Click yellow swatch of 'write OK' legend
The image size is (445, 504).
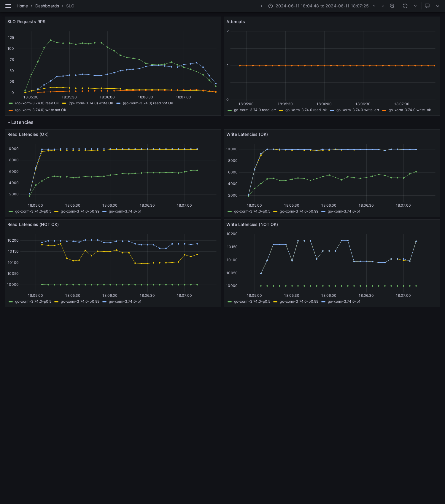[x=64, y=103]
